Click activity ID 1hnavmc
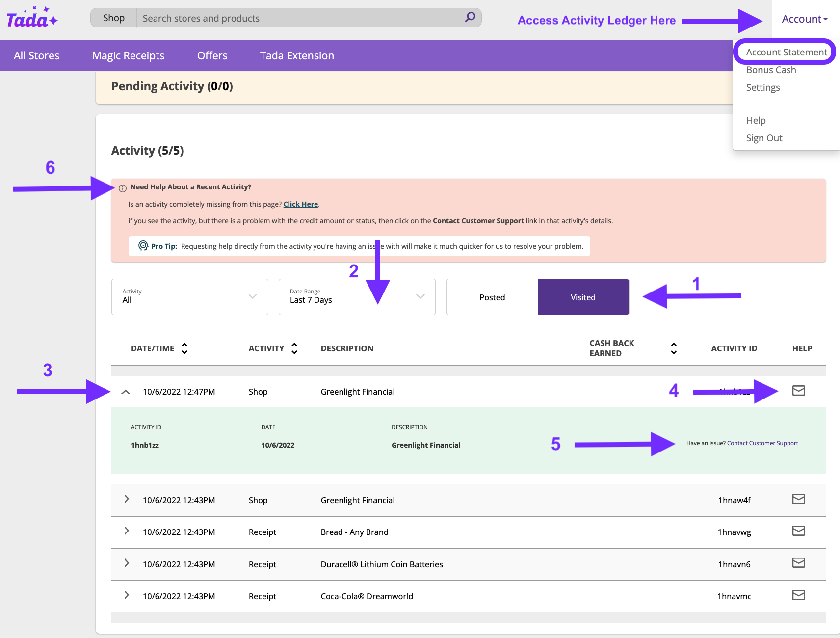This screenshot has height=638, width=840. (735, 596)
